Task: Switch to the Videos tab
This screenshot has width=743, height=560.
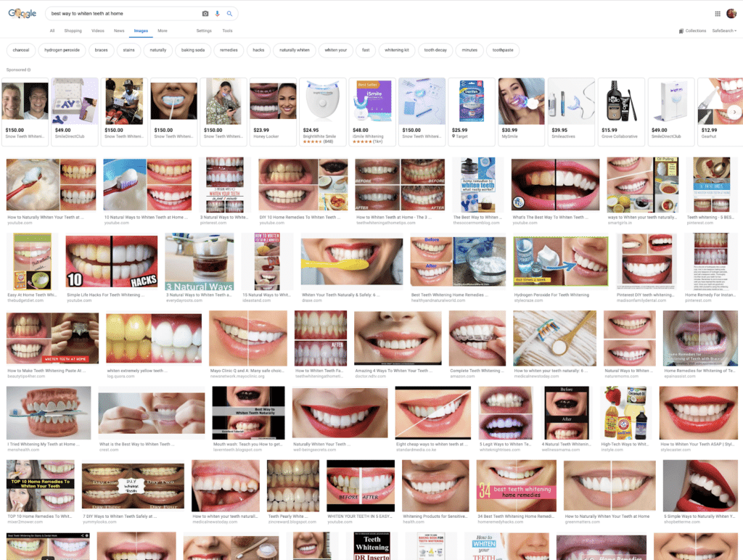Action: point(97,31)
